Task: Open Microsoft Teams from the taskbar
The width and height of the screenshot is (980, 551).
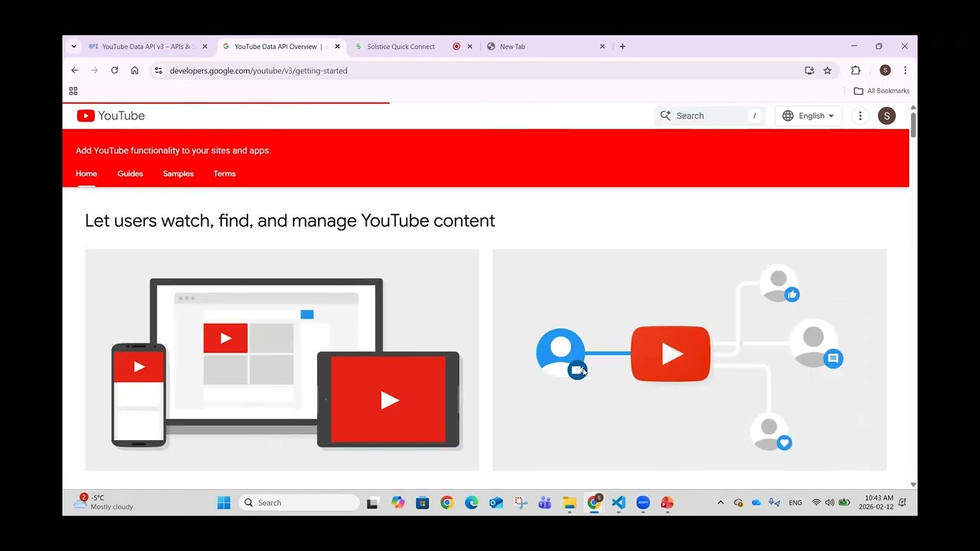Action: [545, 503]
